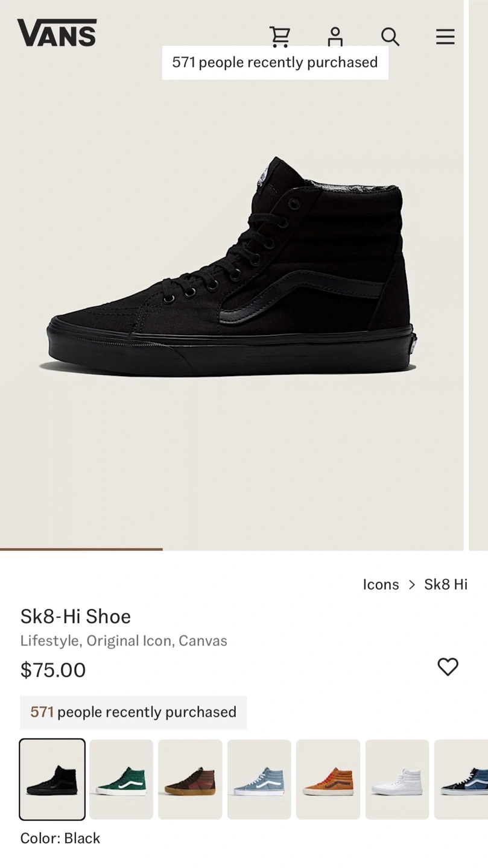
Task: Click the search magnifier icon
Action: (x=390, y=37)
